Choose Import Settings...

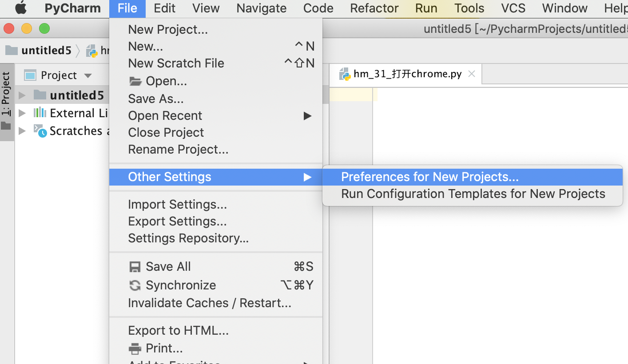216,204
